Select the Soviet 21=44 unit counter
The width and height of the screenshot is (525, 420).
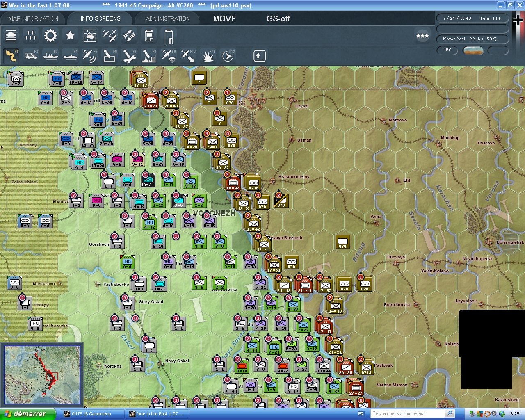(304, 285)
